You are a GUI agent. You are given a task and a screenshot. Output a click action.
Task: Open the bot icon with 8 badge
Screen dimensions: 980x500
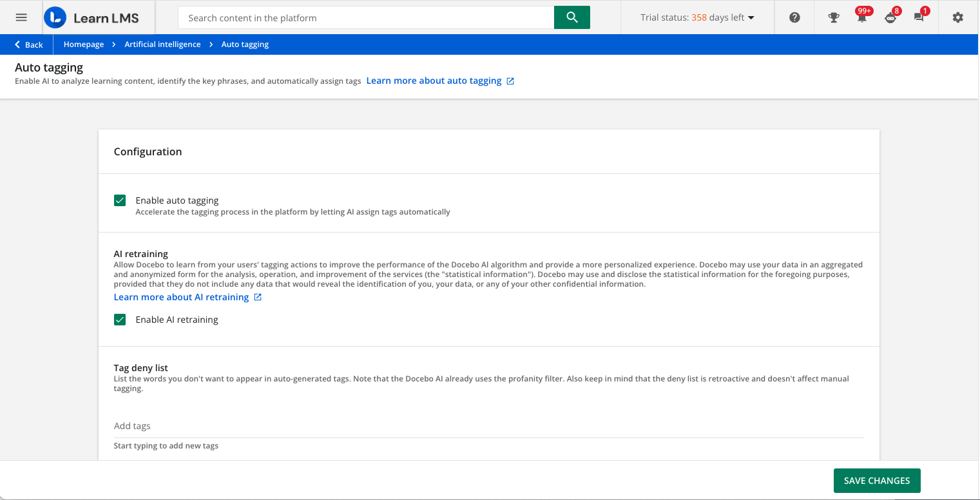tap(890, 17)
